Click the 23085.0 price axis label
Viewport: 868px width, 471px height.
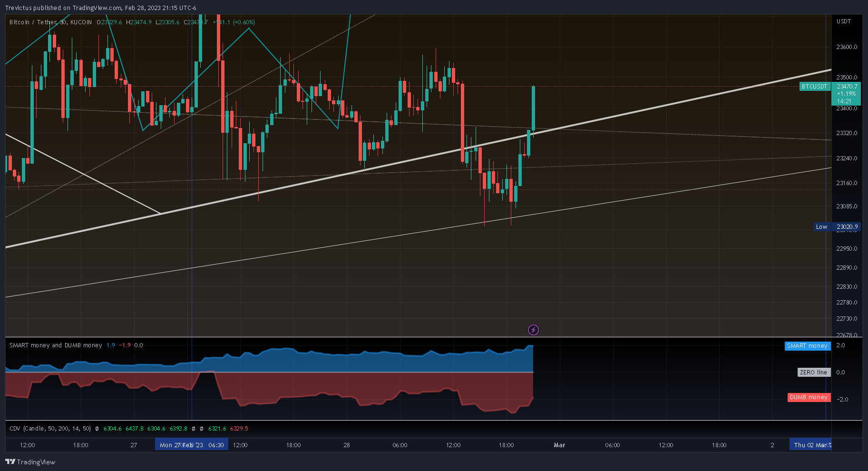tap(847, 206)
